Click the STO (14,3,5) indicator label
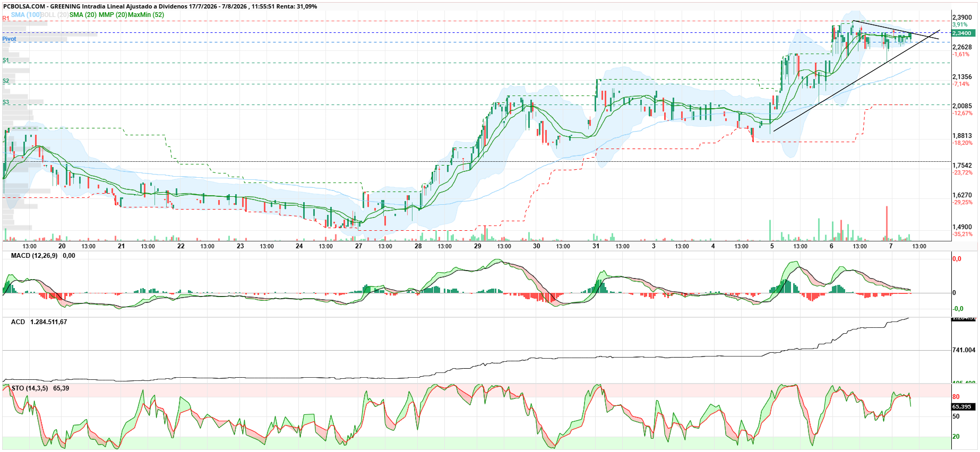980x452 pixels. coord(30,388)
